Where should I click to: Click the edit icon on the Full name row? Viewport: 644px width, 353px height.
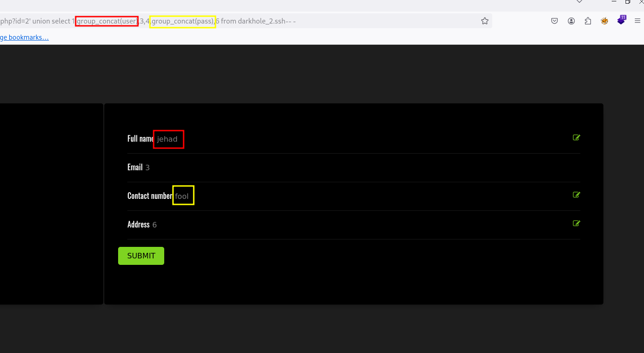coord(576,138)
